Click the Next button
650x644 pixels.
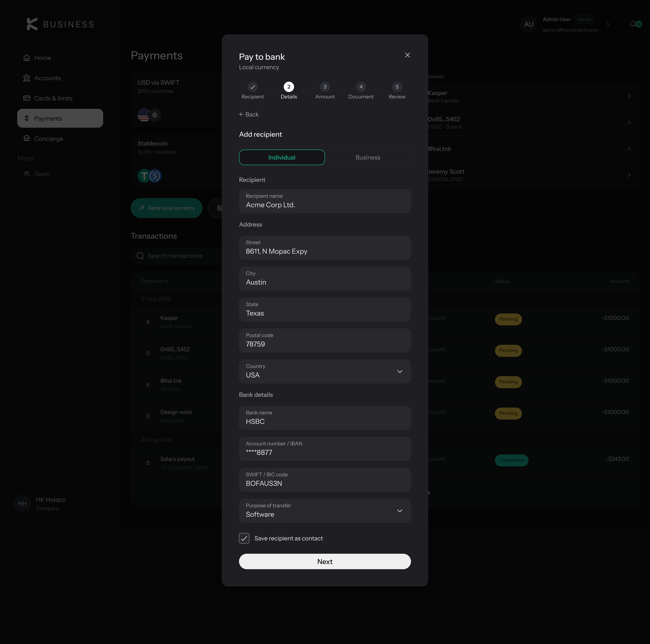pos(325,562)
